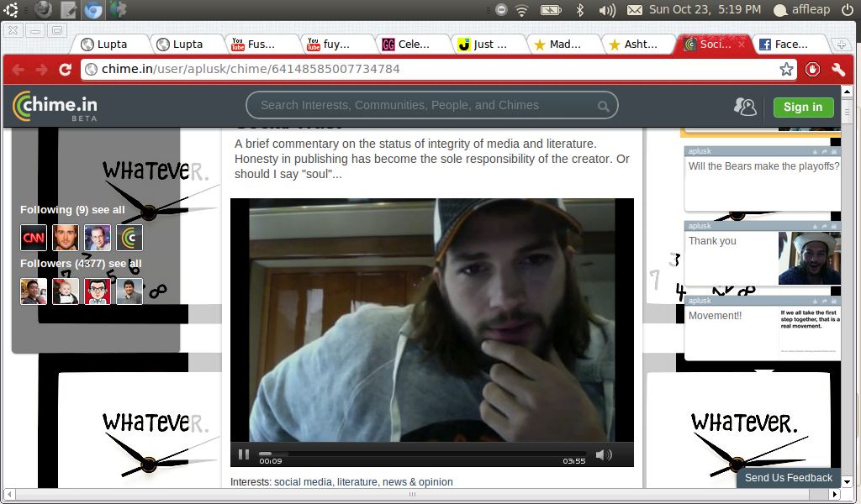
Task: Share the 'Movement!!' chime
Action: coord(824,301)
